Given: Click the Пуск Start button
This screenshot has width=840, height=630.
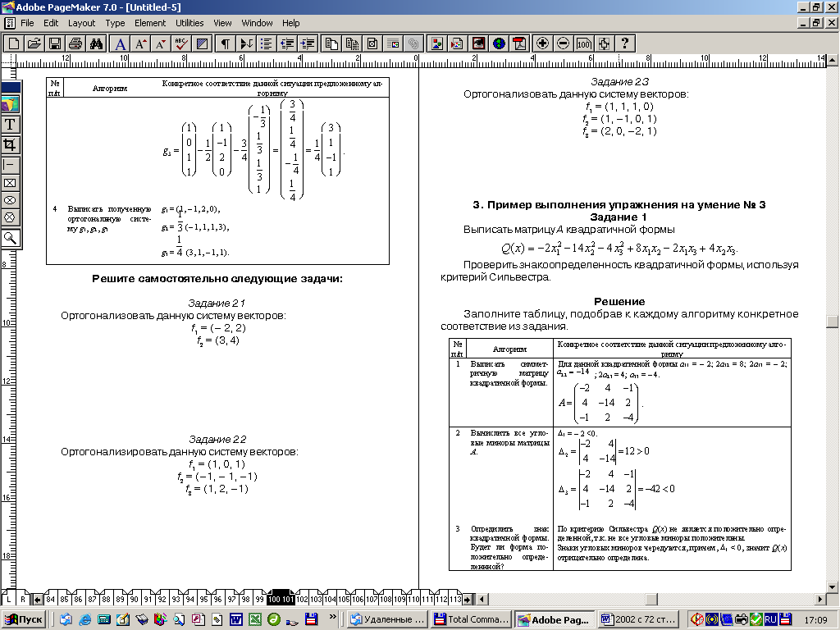Looking at the screenshot, I should [x=24, y=619].
